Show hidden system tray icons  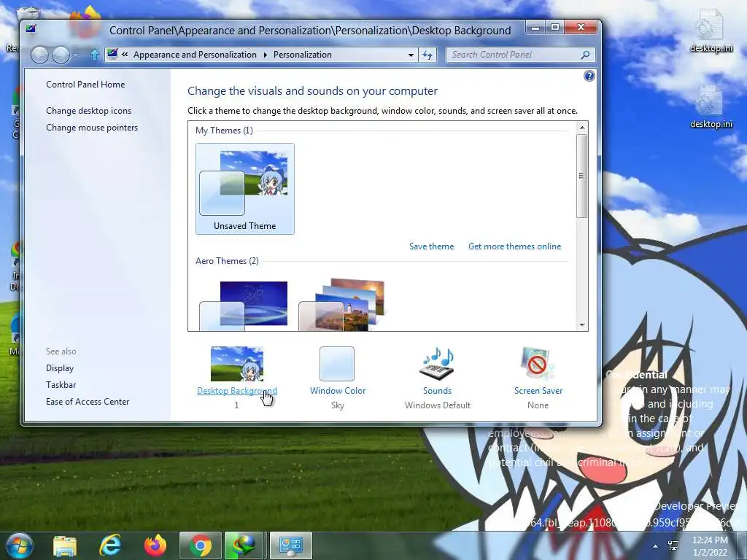pyautogui.click(x=656, y=546)
